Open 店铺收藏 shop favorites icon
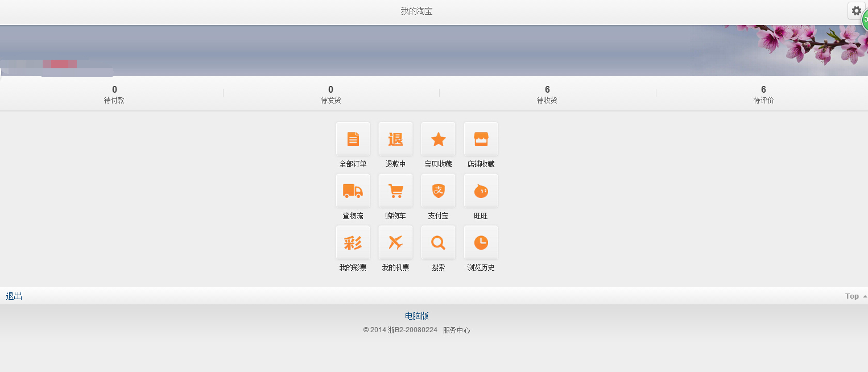 point(481,139)
